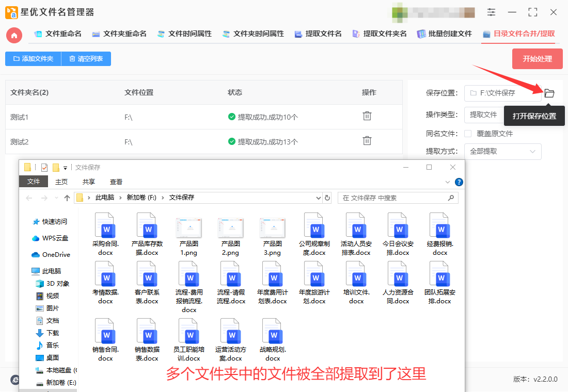The height and width of the screenshot is (392, 568).
Task: Expand the Explorer address bar history dropdown
Action: click(x=319, y=198)
